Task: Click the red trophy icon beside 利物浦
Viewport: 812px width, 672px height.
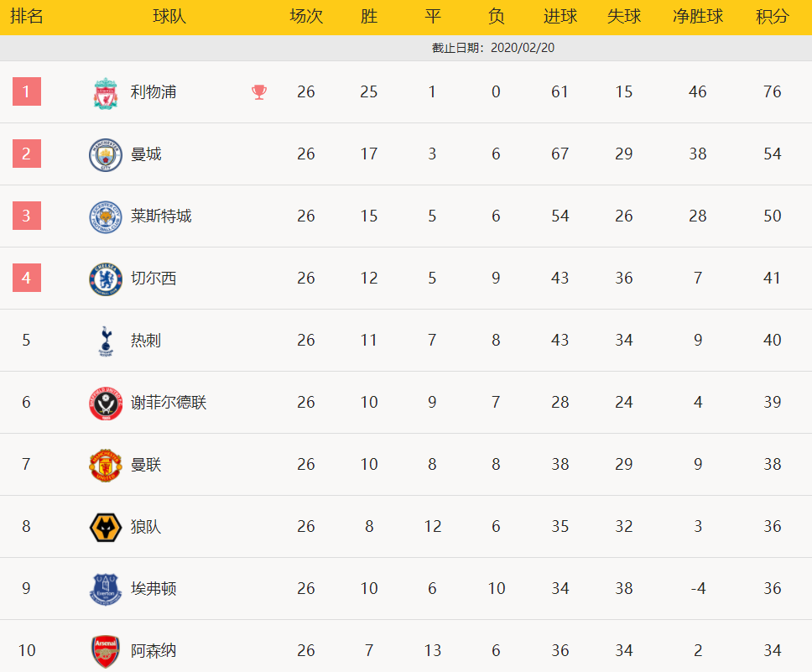Action: 259,92
